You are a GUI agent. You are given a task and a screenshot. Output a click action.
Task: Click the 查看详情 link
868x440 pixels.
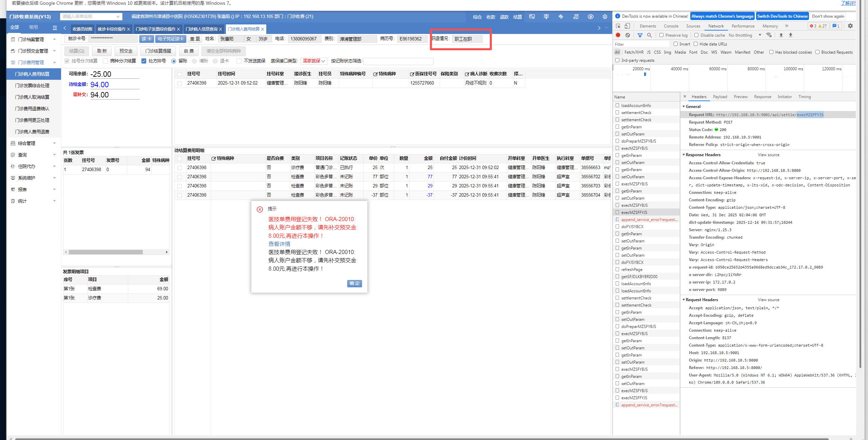[x=279, y=244]
